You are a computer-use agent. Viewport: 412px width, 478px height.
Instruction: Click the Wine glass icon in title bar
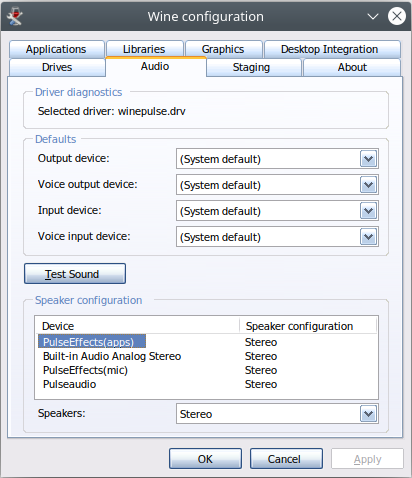click(x=15, y=16)
